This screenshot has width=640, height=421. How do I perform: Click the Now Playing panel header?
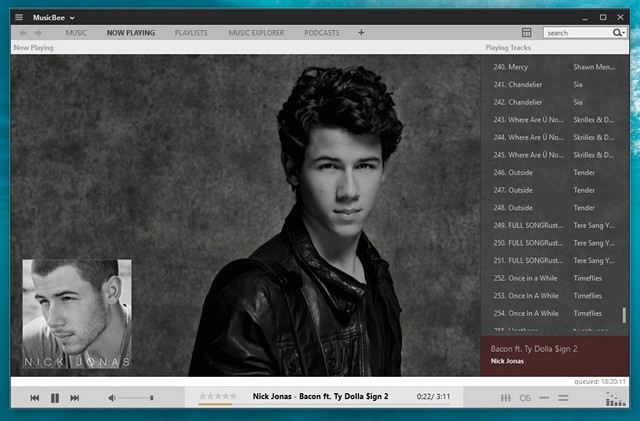click(33, 47)
